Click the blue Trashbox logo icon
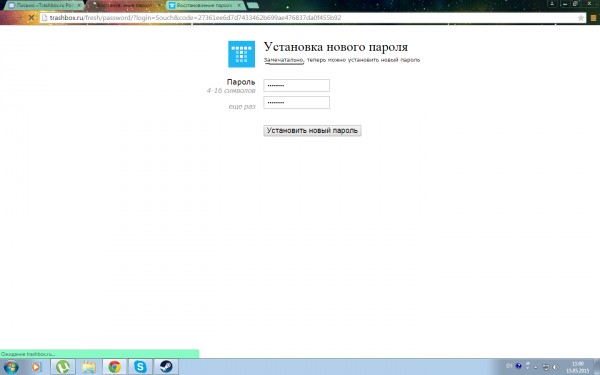Image resolution: width=600 pixels, height=375 pixels. click(x=241, y=54)
